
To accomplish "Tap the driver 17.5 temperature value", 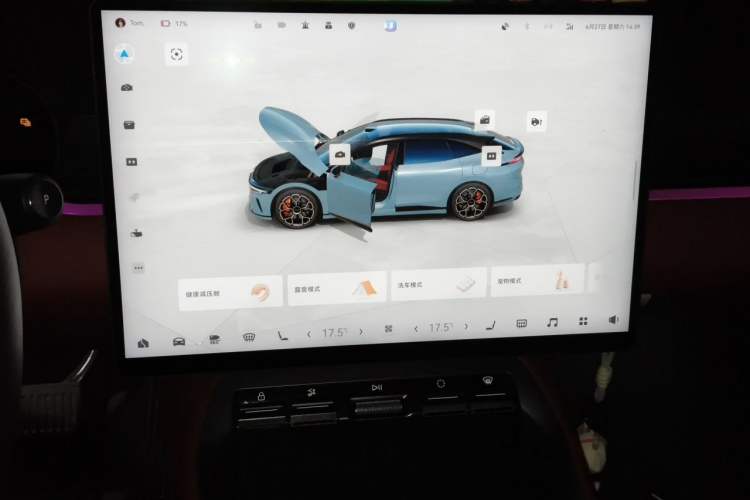I will point(335,333).
